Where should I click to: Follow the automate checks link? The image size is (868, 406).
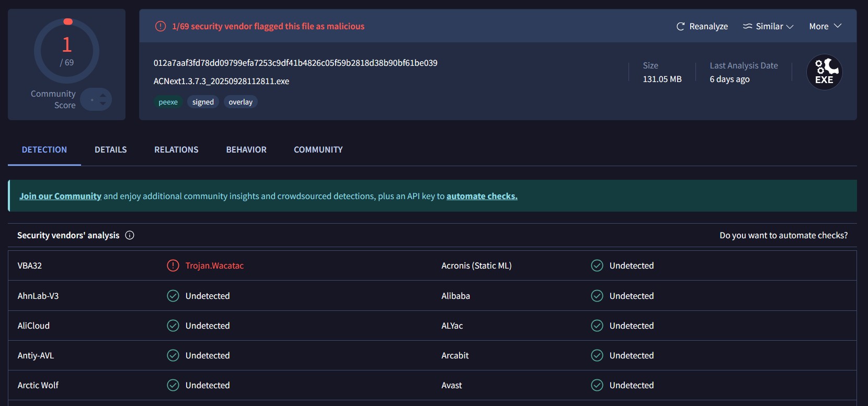coord(482,196)
